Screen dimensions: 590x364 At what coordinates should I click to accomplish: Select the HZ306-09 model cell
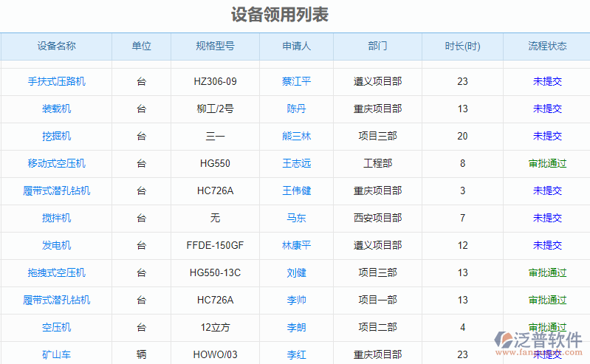click(x=215, y=81)
